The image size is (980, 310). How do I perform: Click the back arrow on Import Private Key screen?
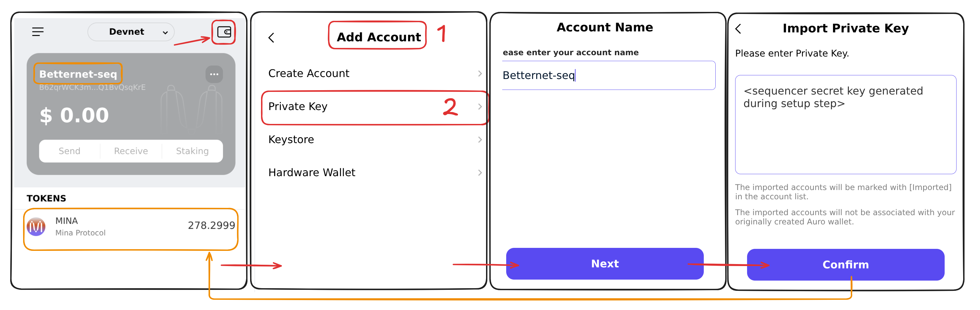pos(738,29)
